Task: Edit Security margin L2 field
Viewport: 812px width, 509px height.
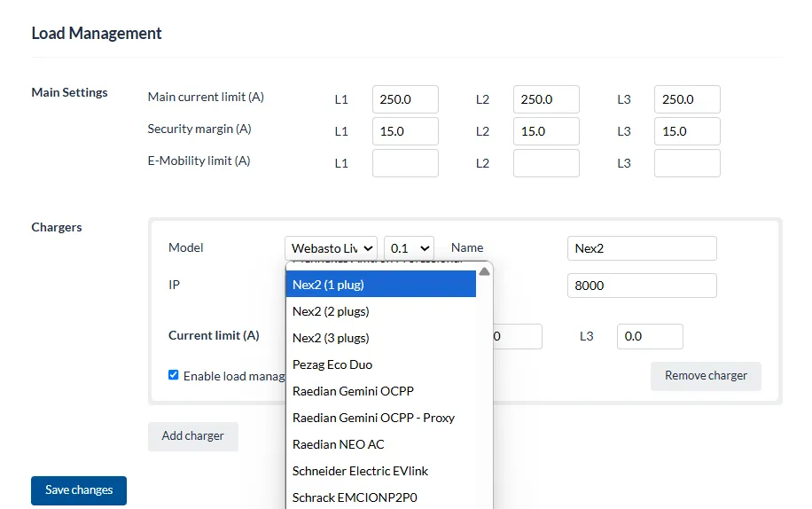Action: 546,131
